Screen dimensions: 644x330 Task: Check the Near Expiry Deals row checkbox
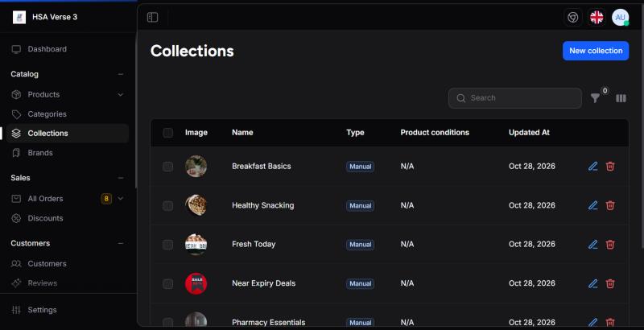[x=168, y=283]
